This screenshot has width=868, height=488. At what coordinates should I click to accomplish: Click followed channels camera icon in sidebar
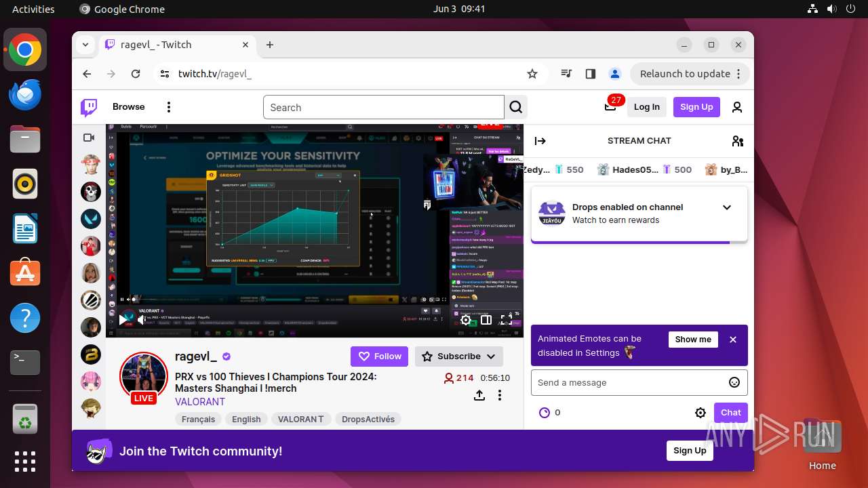89,138
